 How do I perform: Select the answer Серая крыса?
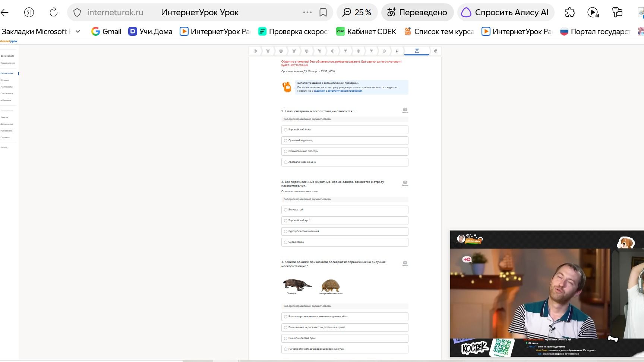coord(345,242)
